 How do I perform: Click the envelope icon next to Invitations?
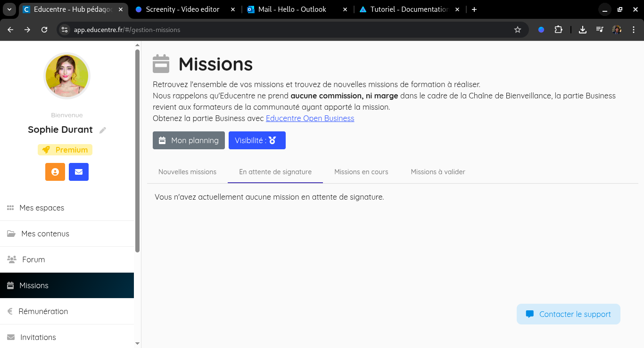11,337
